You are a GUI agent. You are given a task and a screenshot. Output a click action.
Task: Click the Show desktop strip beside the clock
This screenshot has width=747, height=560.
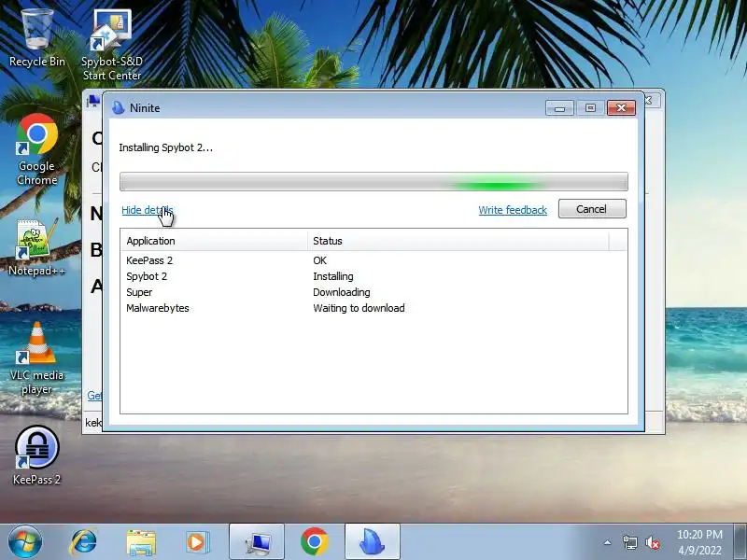741,542
